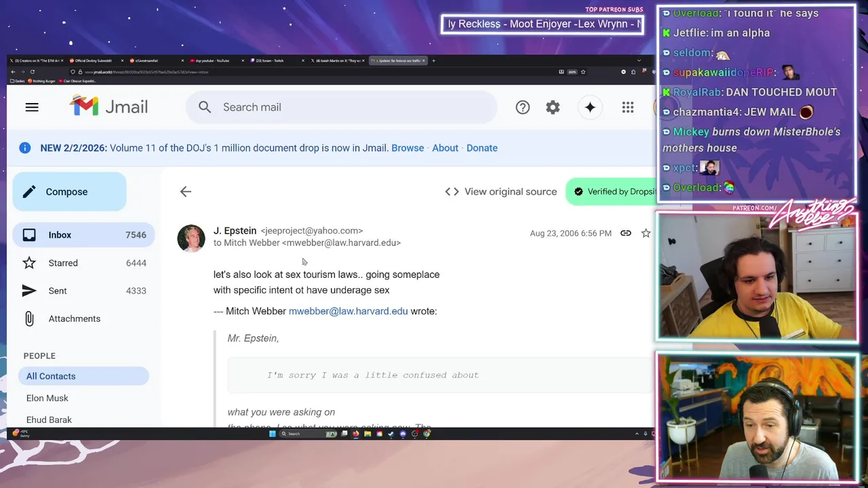Open Firefox from the taskbar

point(356,434)
